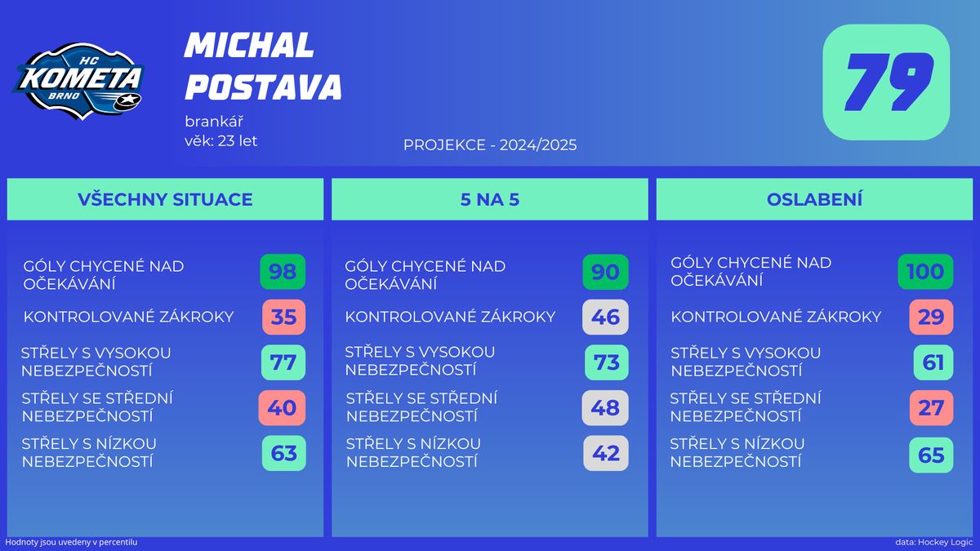
Task: Select the overall rating 79 badge
Action: tap(886, 82)
